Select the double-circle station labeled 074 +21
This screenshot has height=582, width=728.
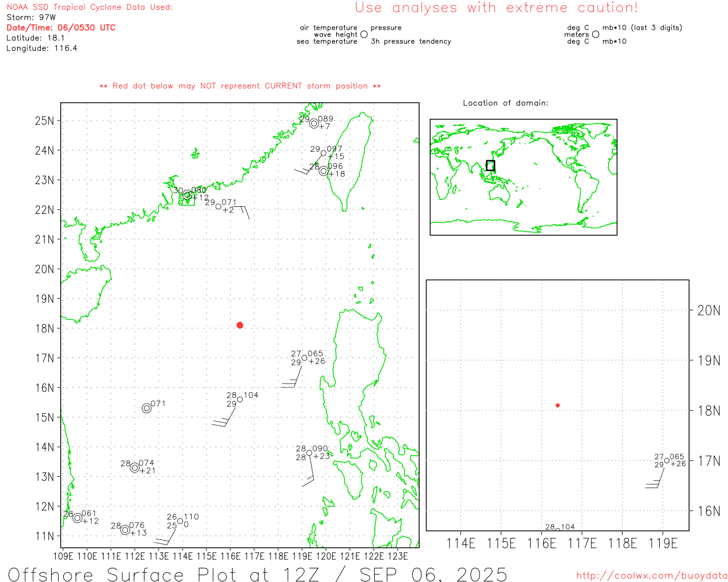tap(135, 467)
